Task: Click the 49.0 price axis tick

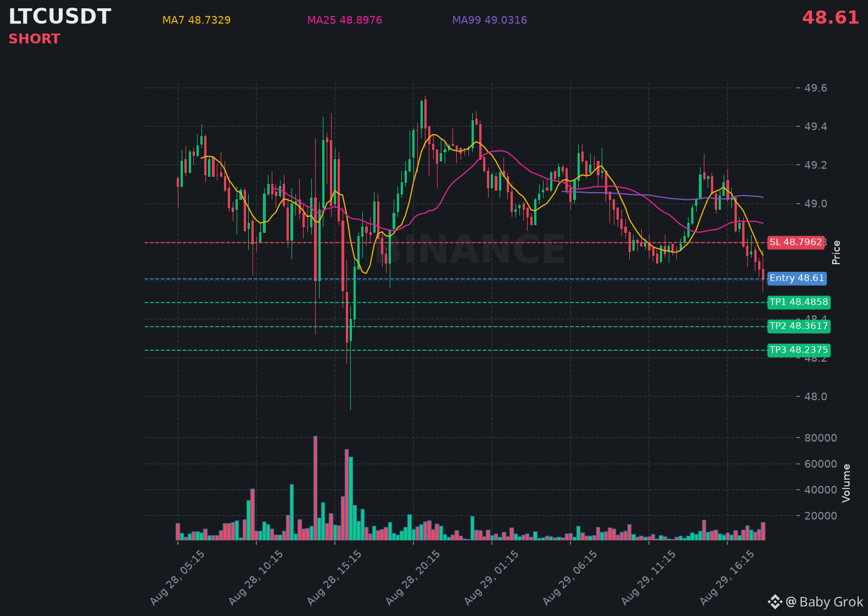Action: click(816, 204)
